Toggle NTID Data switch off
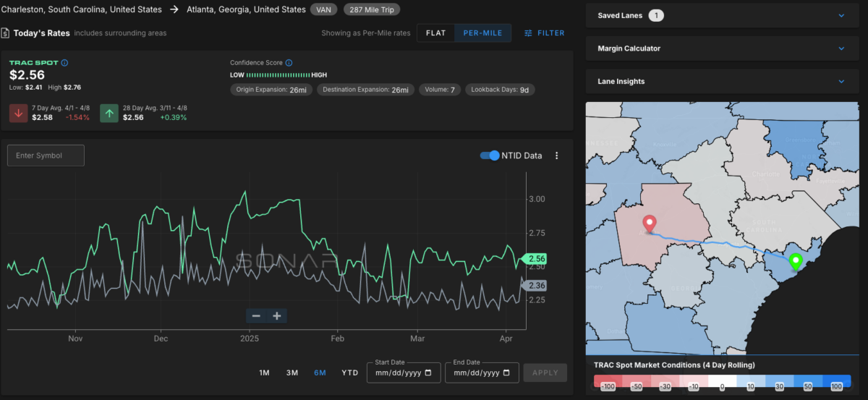868x400 pixels. click(490, 156)
